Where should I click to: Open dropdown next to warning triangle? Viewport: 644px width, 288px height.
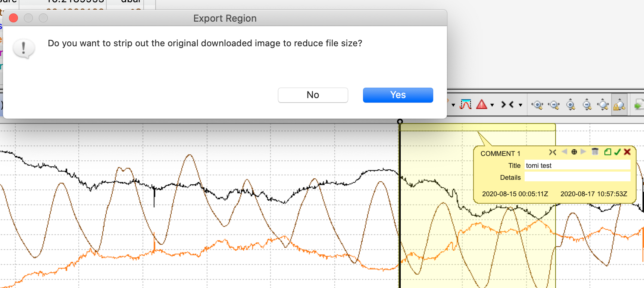click(492, 105)
